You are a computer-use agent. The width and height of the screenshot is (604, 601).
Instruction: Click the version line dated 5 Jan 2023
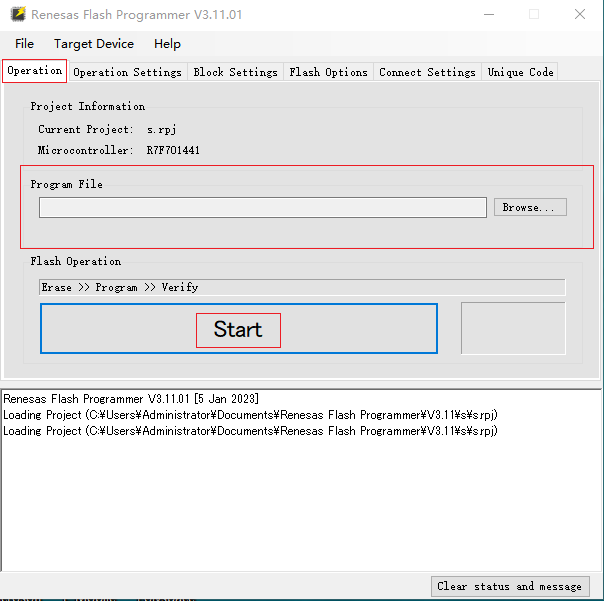coord(131,399)
